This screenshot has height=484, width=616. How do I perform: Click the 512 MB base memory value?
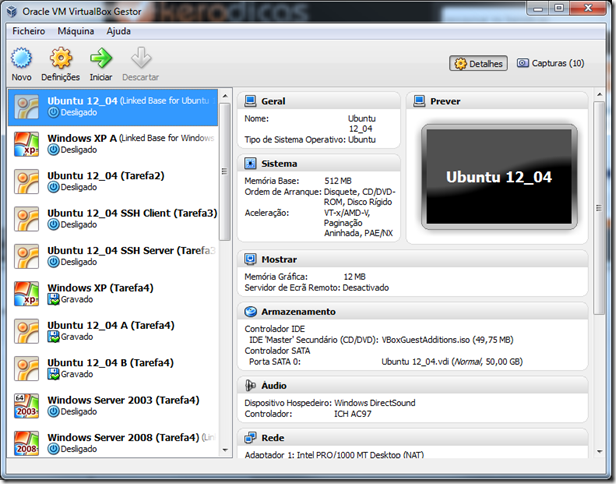tap(338, 181)
